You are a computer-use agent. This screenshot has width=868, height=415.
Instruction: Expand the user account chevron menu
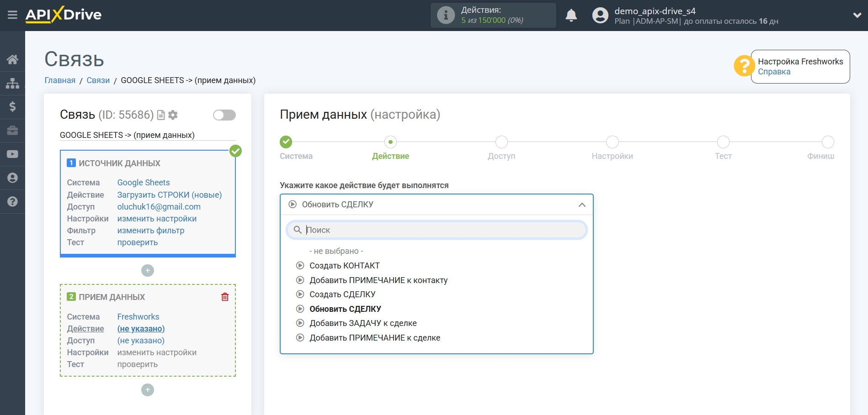click(857, 16)
